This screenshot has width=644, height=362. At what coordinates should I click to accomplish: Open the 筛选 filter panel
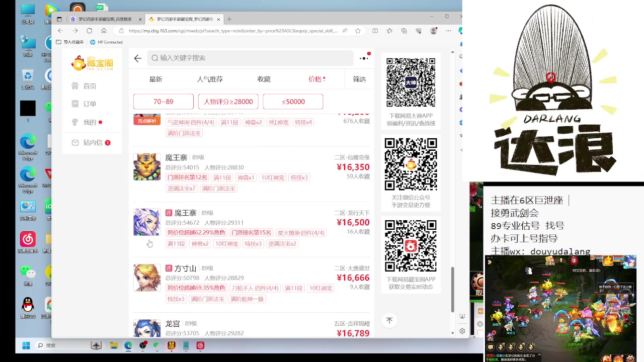(359, 79)
